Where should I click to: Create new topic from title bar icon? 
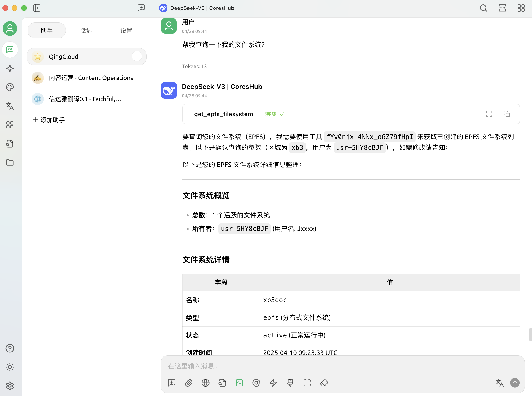(141, 8)
